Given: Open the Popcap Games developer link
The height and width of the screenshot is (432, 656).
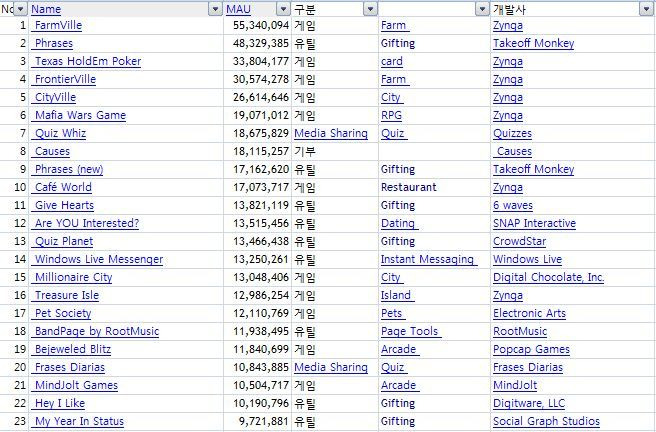Looking at the screenshot, I should point(531,349).
